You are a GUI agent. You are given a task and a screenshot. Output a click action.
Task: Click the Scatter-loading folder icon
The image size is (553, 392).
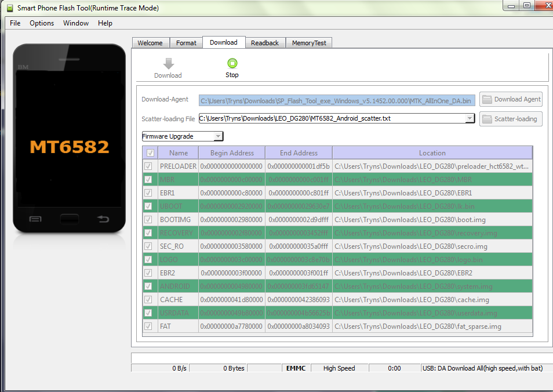[487, 119]
